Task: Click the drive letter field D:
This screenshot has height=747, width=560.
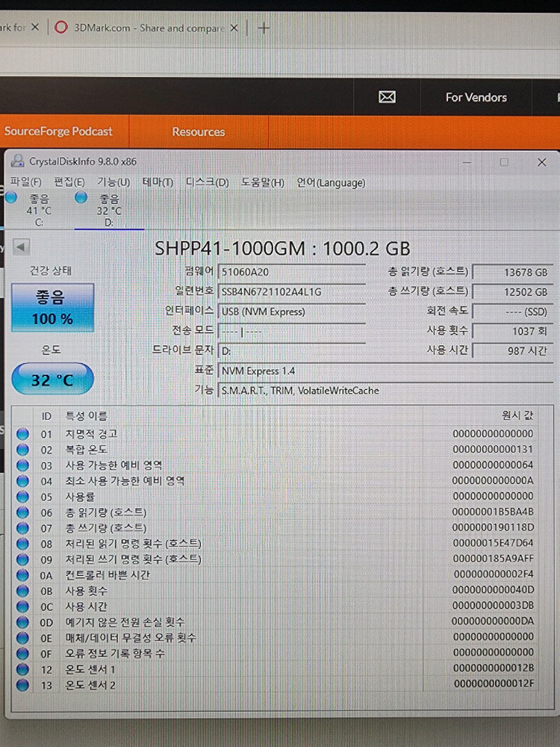Action: click(x=291, y=351)
